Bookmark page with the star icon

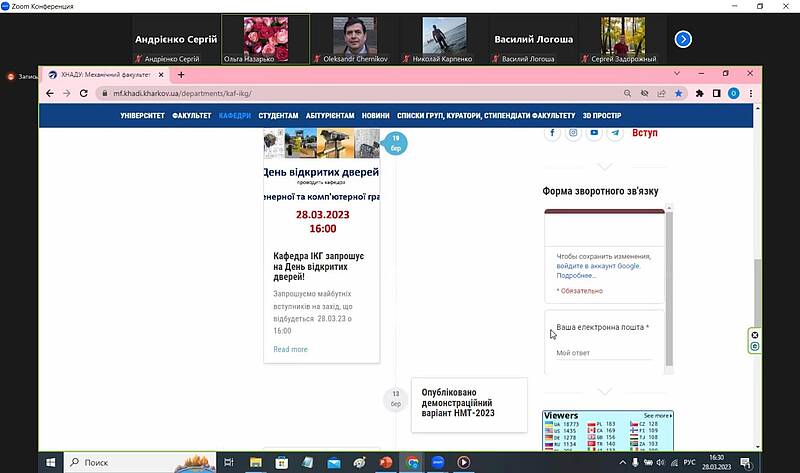point(679,93)
